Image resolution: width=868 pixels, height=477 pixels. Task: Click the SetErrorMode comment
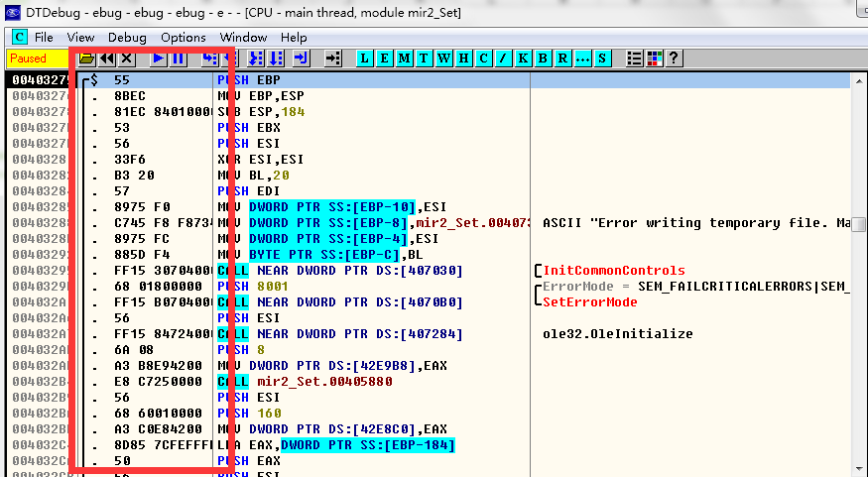click(x=590, y=302)
